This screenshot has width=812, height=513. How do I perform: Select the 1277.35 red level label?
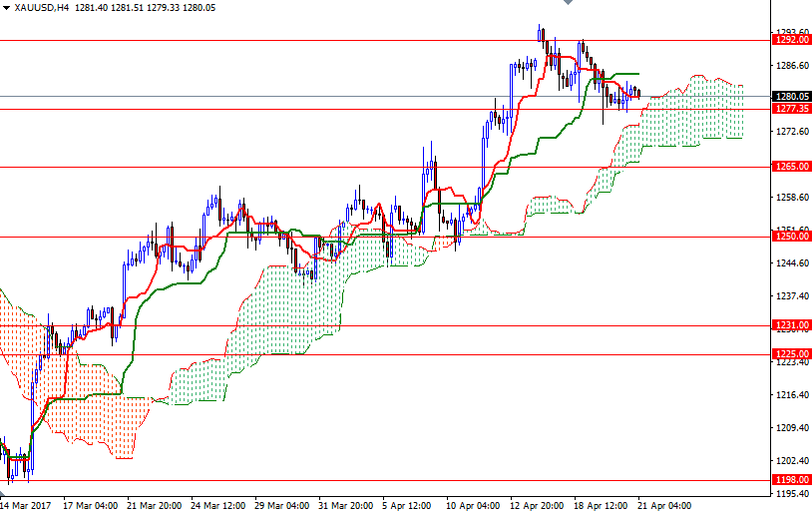pyautogui.click(x=791, y=110)
